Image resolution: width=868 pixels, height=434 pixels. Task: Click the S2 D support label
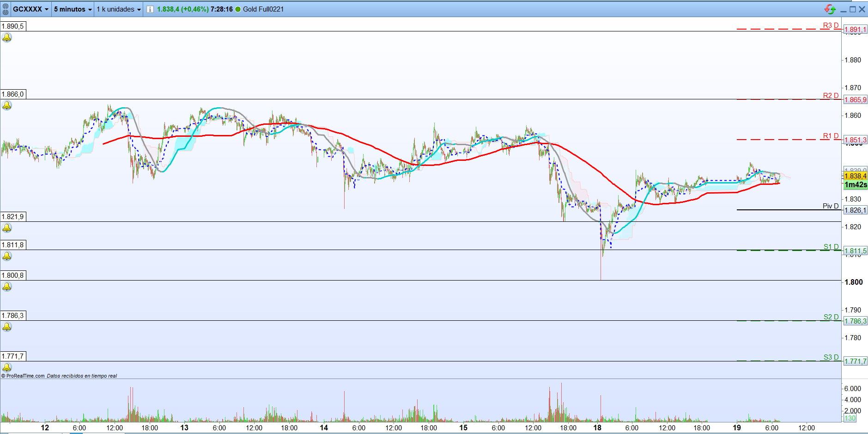[x=831, y=317]
